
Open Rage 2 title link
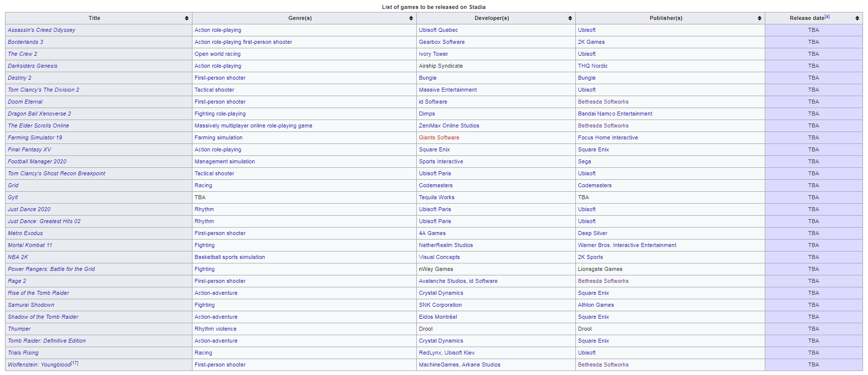click(x=17, y=281)
